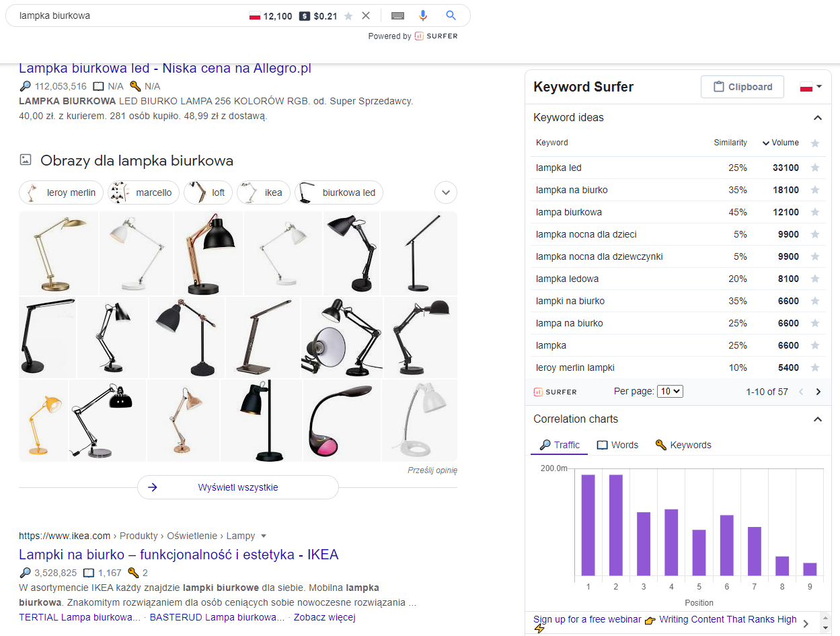
Task: Collapse the Correlation charts section
Action: point(818,419)
